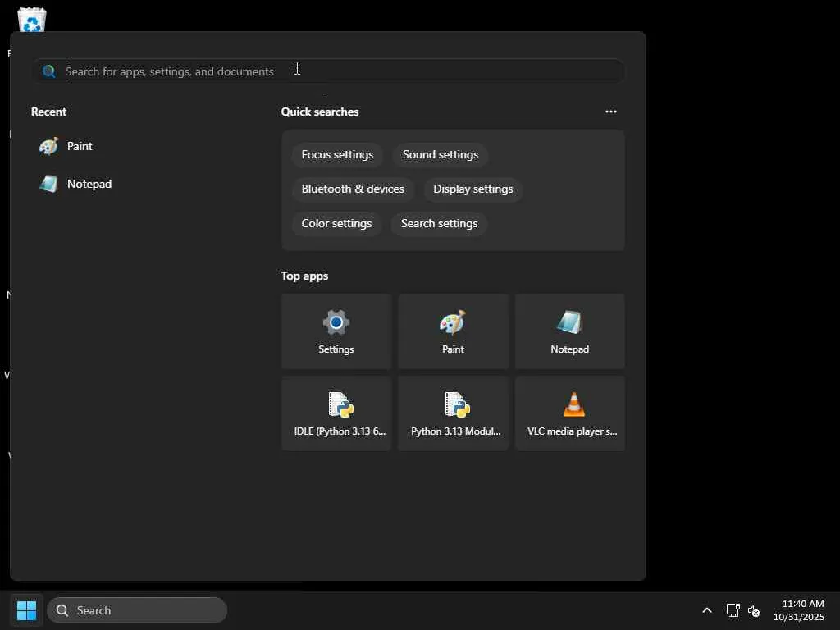
Task: Click the search field for apps, settings, documents
Action: pyautogui.click(x=328, y=71)
